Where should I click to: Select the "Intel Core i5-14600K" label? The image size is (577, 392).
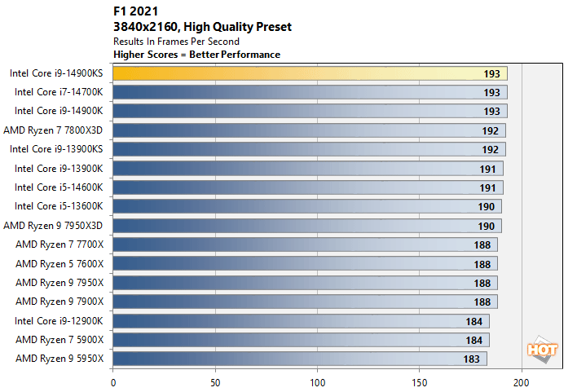click(59, 187)
